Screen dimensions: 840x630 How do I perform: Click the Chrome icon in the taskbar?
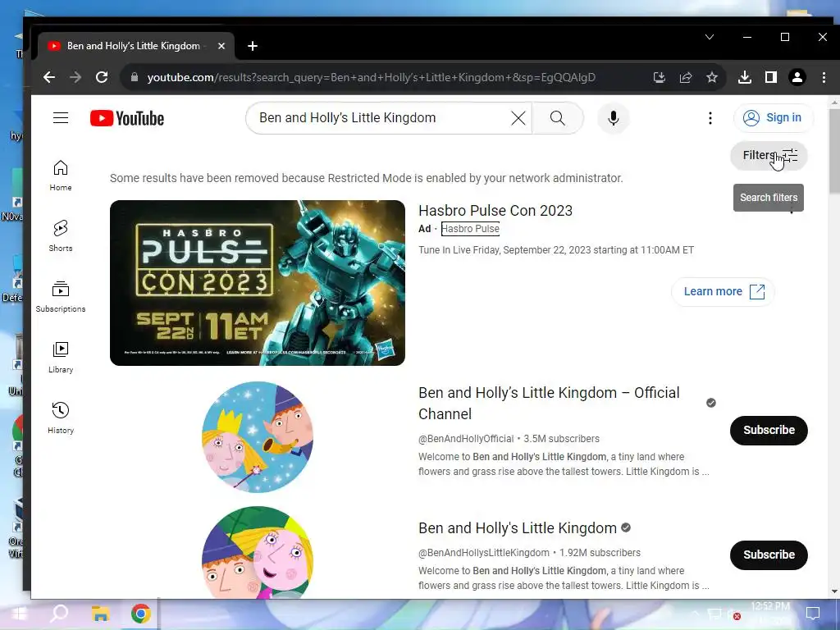click(141, 614)
